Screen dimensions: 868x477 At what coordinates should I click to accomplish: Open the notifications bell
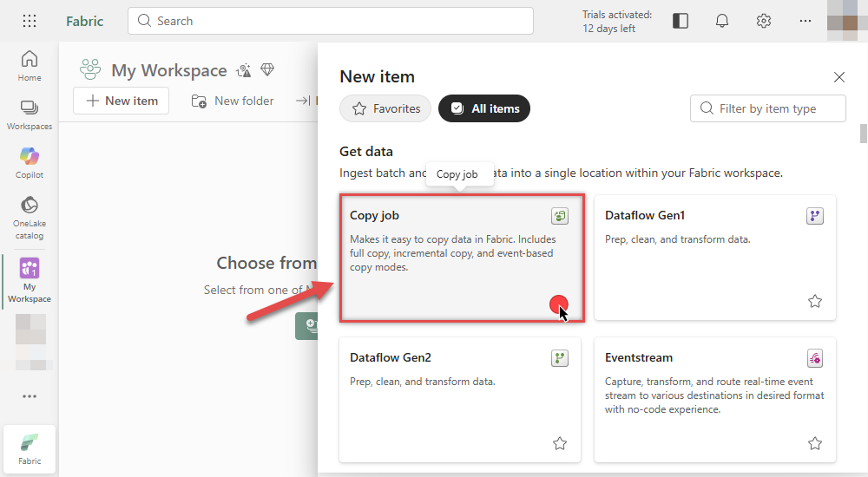pos(722,21)
